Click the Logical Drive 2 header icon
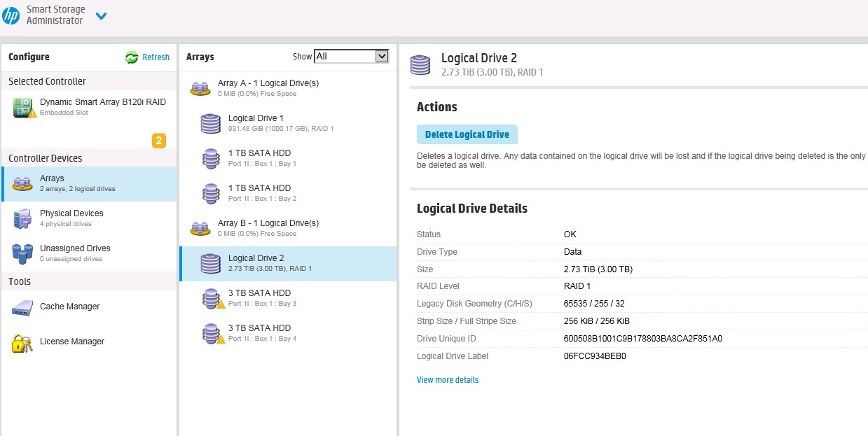Screen dimensions: 868x436 pyautogui.click(x=420, y=64)
